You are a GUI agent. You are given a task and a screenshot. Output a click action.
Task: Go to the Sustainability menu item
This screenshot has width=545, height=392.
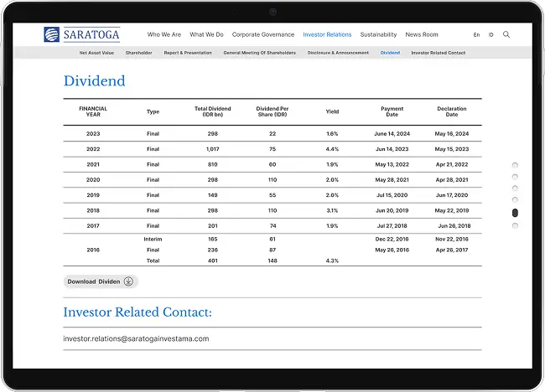tap(378, 35)
